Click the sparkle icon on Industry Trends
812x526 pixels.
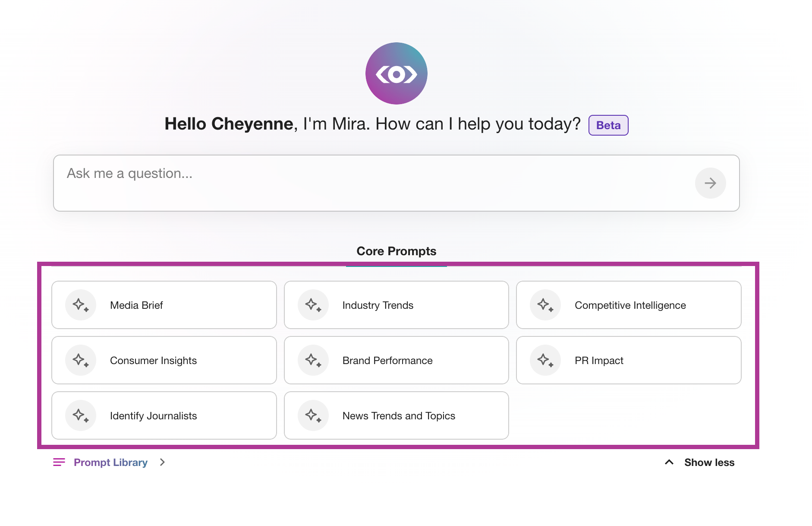coord(313,305)
